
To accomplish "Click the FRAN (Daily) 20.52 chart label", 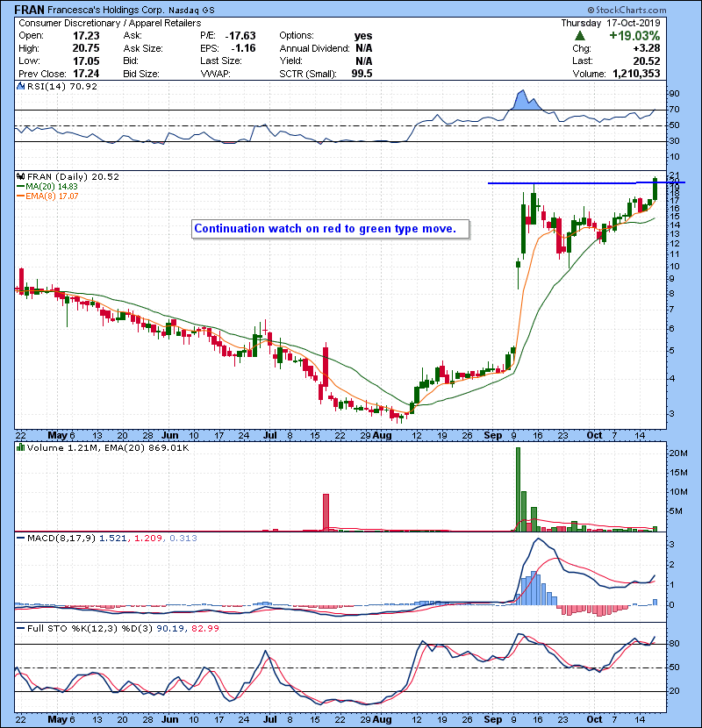I will click(x=73, y=176).
